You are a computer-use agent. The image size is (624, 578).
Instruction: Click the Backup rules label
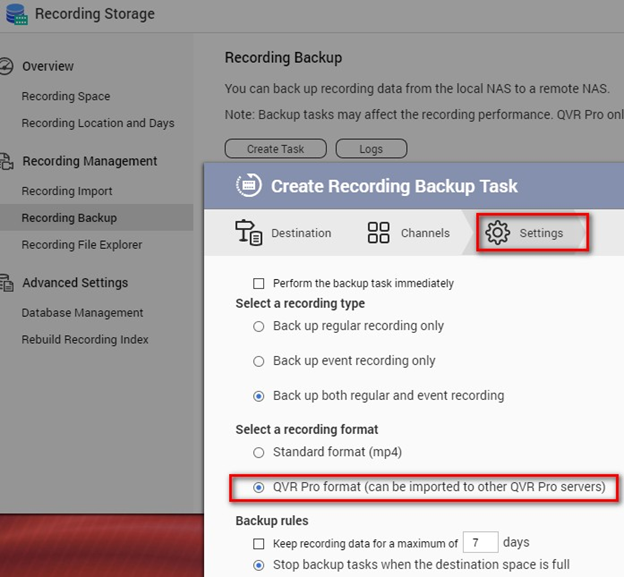272,521
